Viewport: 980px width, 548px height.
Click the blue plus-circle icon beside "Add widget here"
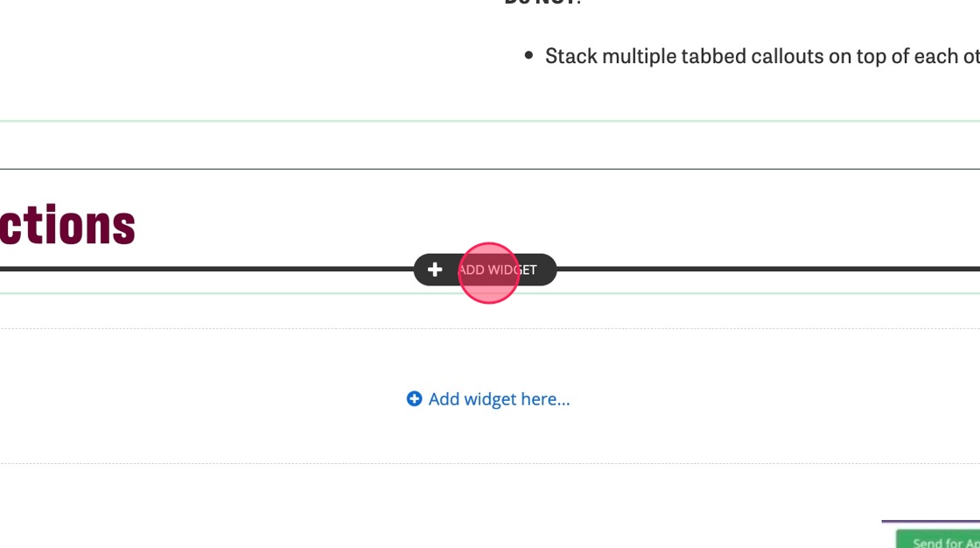(x=414, y=399)
